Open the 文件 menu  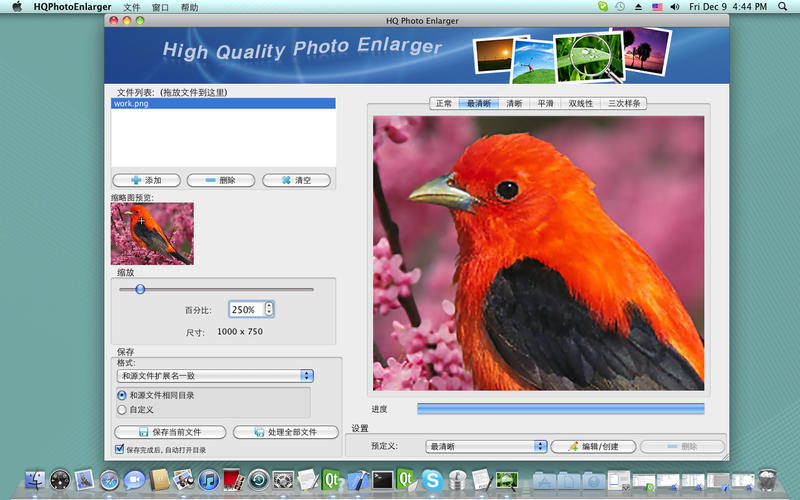tap(132, 7)
